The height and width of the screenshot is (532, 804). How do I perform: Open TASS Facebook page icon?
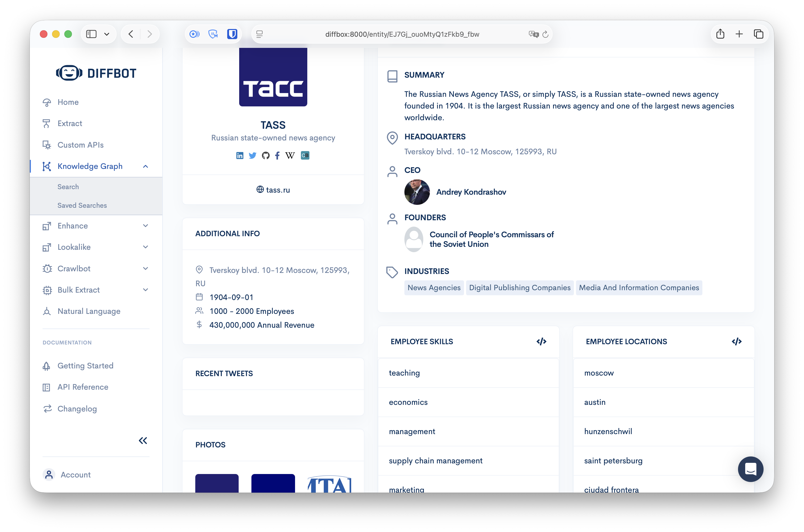click(277, 155)
